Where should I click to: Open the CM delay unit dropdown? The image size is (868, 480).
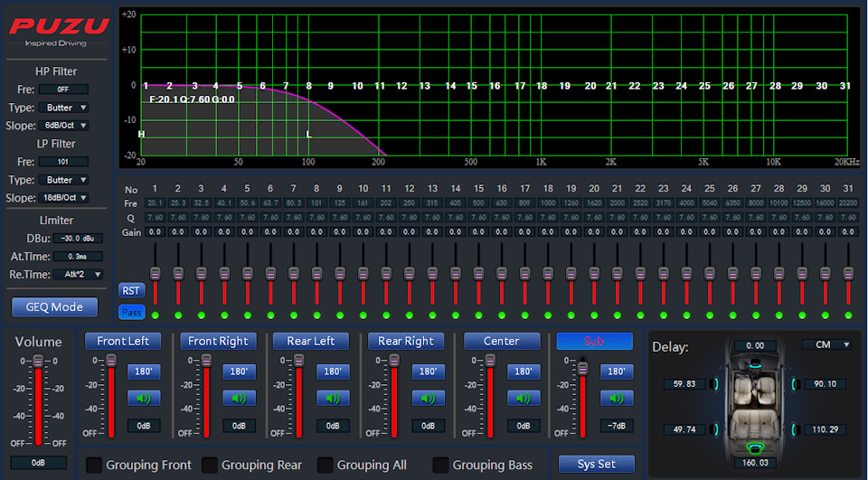point(827,344)
